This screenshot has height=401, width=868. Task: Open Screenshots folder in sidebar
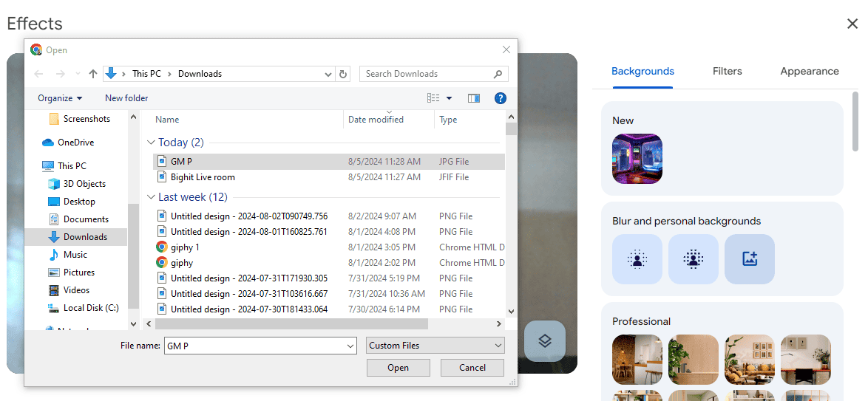pos(79,118)
